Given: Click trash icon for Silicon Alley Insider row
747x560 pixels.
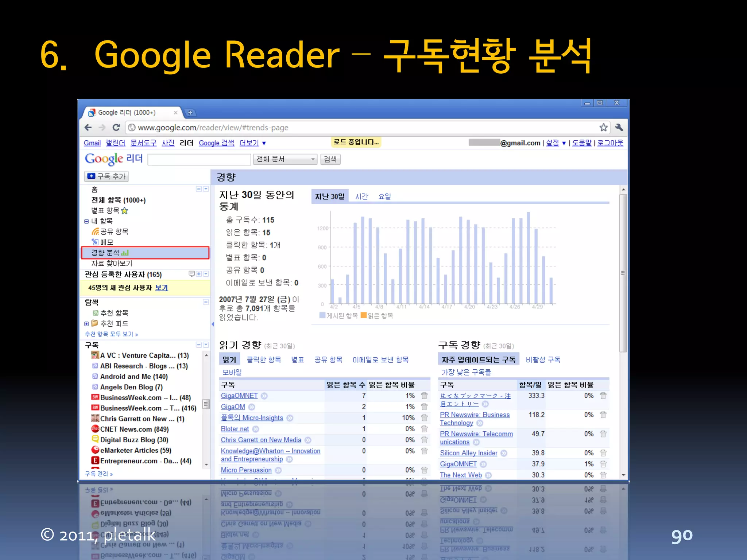Looking at the screenshot, I should pos(603,453).
